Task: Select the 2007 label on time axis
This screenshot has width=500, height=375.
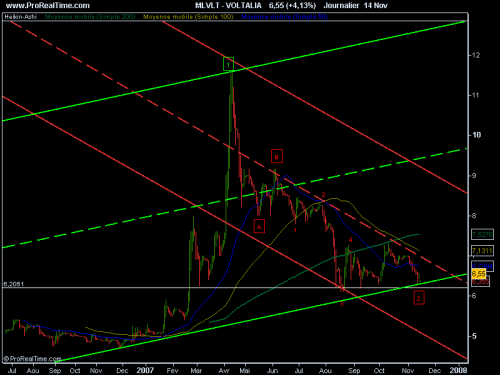Action: pyautogui.click(x=145, y=370)
